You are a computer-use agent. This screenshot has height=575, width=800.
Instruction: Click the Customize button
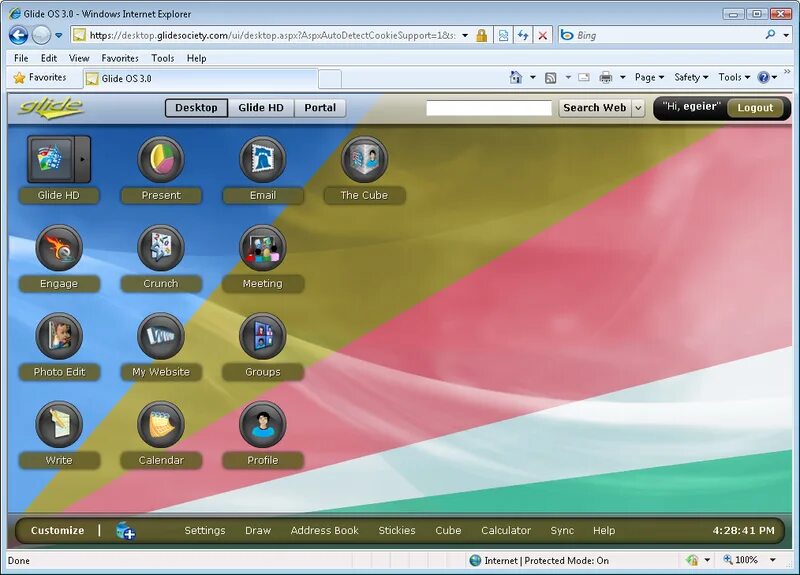[57, 531]
